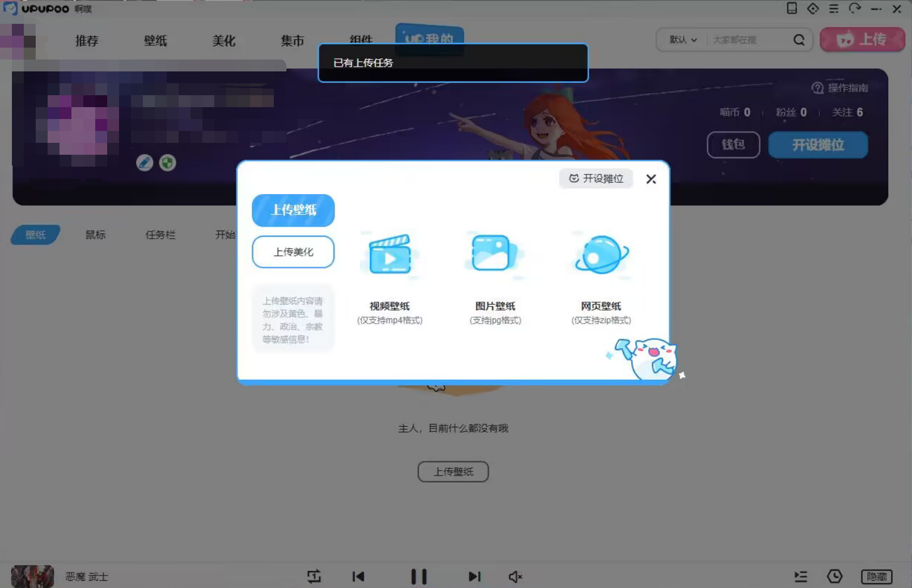Expand the 默认 search filter dropdown

(682, 40)
